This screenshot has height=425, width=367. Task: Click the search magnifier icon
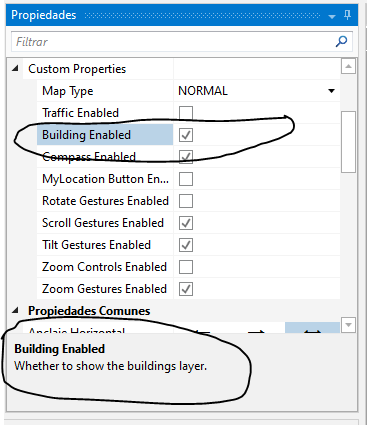[341, 42]
